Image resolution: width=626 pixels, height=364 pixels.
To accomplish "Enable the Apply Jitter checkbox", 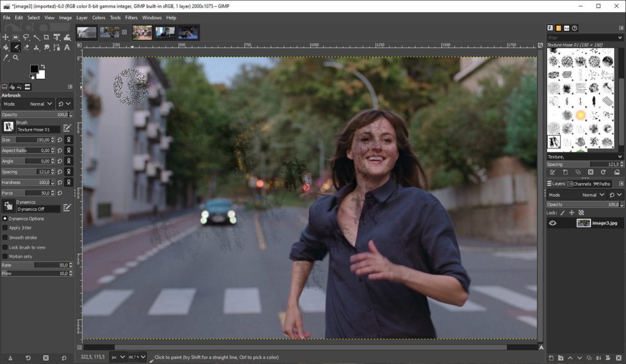I will pyautogui.click(x=5, y=228).
